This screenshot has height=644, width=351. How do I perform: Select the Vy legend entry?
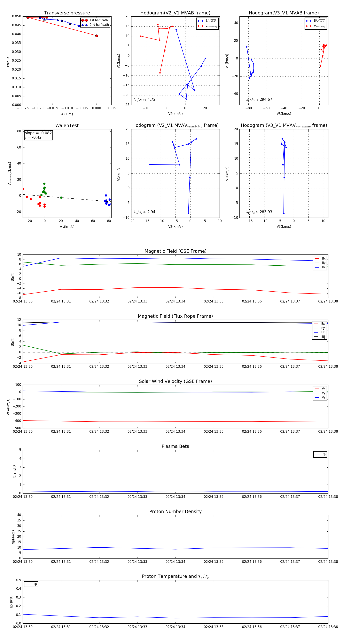click(320, 393)
